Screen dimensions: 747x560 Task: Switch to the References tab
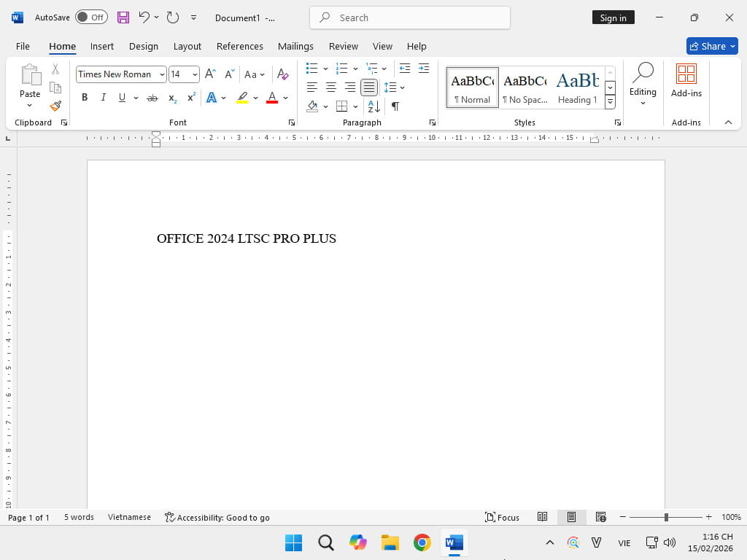(x=239, y=46)
